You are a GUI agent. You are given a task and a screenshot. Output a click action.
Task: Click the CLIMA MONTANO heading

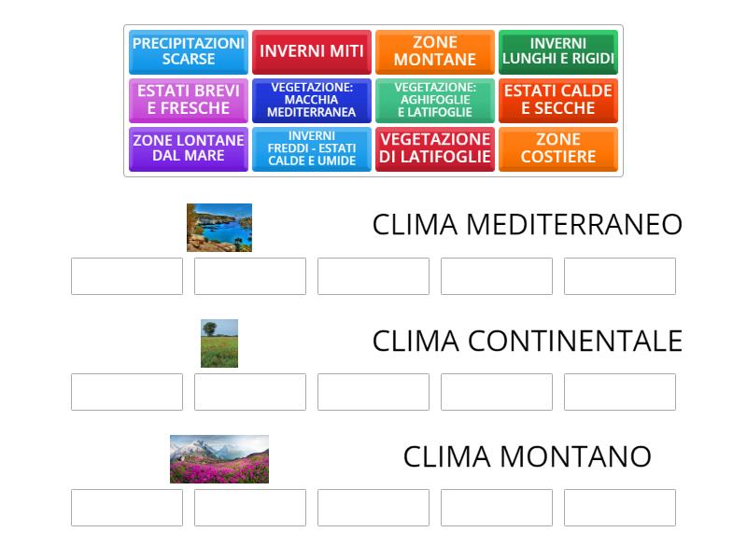coord(528,456)
